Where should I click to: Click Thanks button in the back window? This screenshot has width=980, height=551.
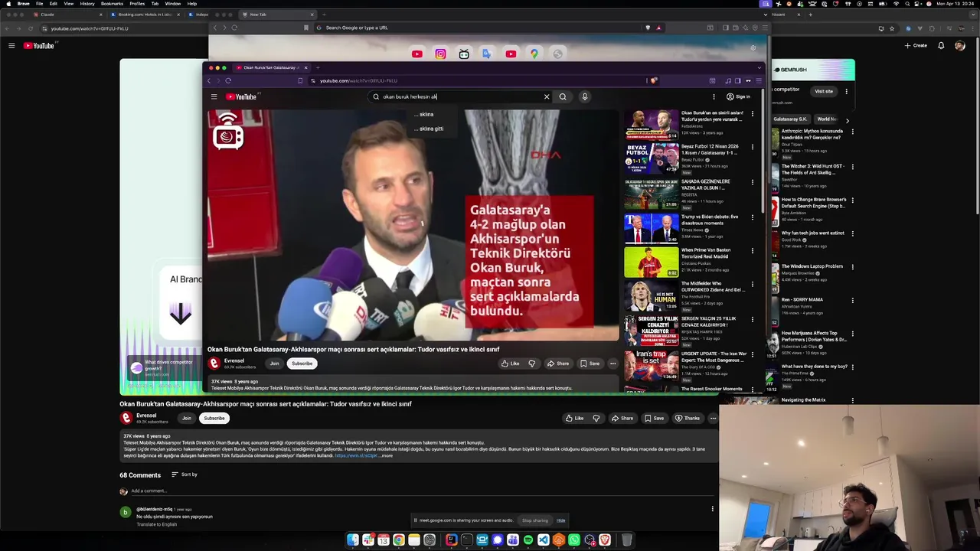click(688, 419)
